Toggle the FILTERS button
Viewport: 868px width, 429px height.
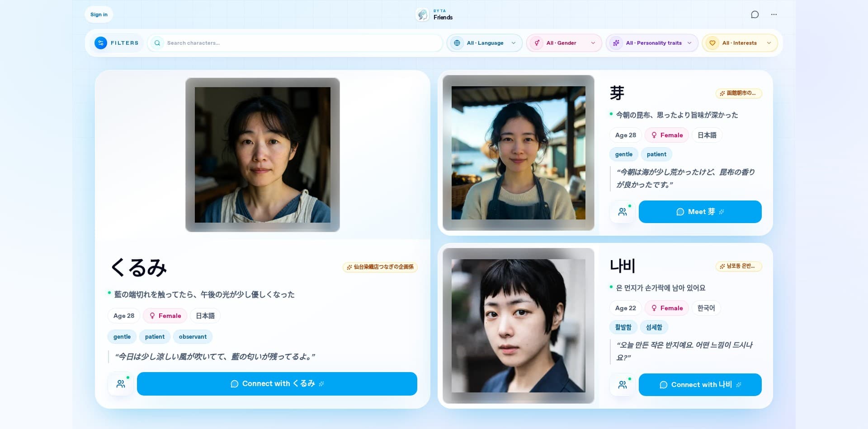click(117, 43)
